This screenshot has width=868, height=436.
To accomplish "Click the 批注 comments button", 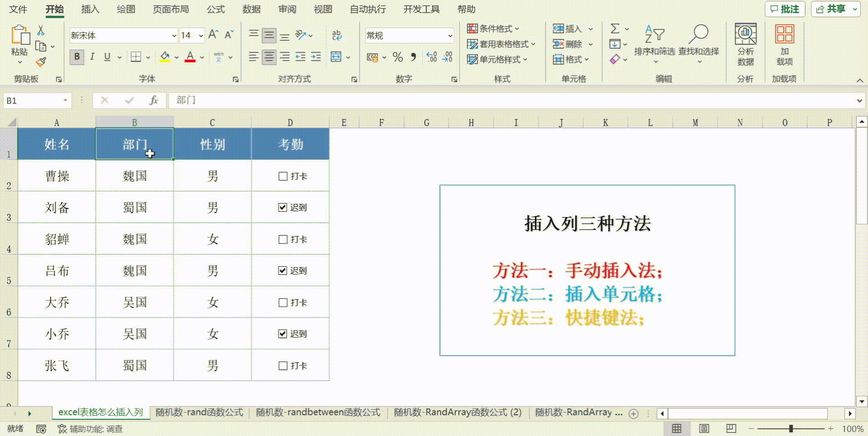I will [785, 9].
